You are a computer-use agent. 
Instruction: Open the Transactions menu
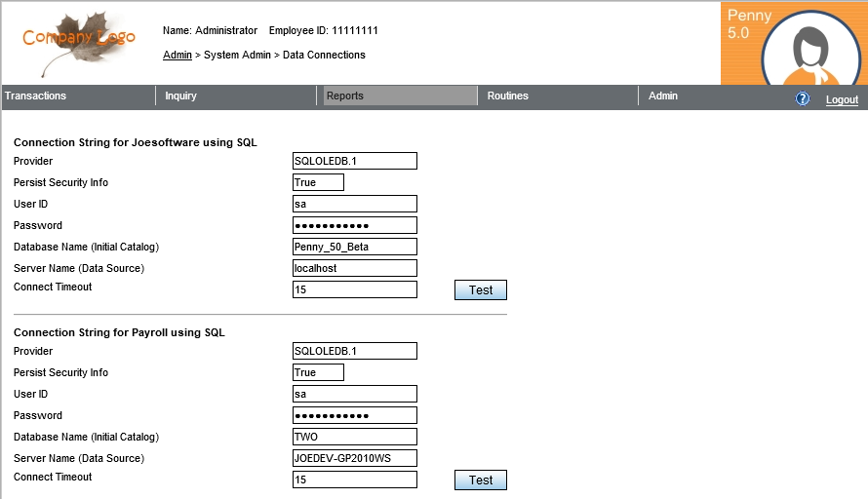[36, 96]
